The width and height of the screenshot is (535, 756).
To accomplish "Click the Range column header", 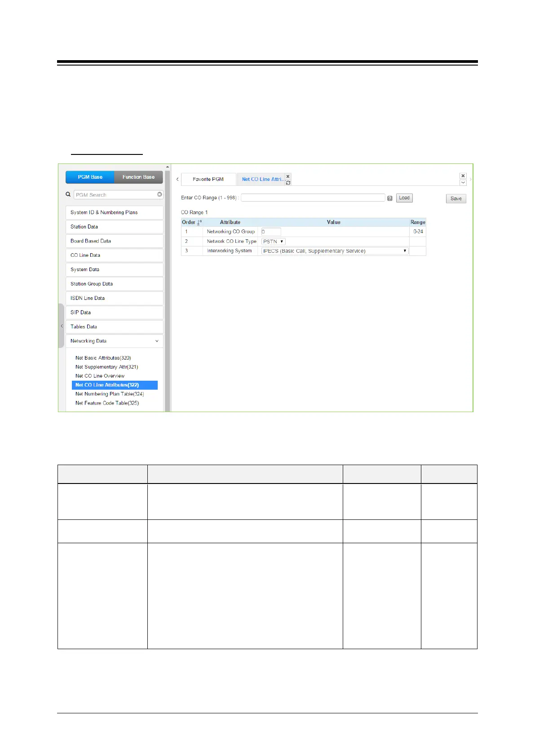I will point(418,222).
